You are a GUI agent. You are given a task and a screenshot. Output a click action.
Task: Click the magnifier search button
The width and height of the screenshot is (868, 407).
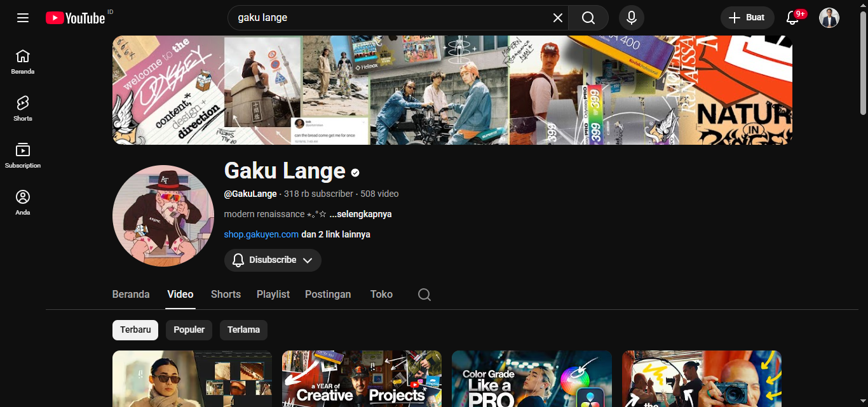point(588,18)
